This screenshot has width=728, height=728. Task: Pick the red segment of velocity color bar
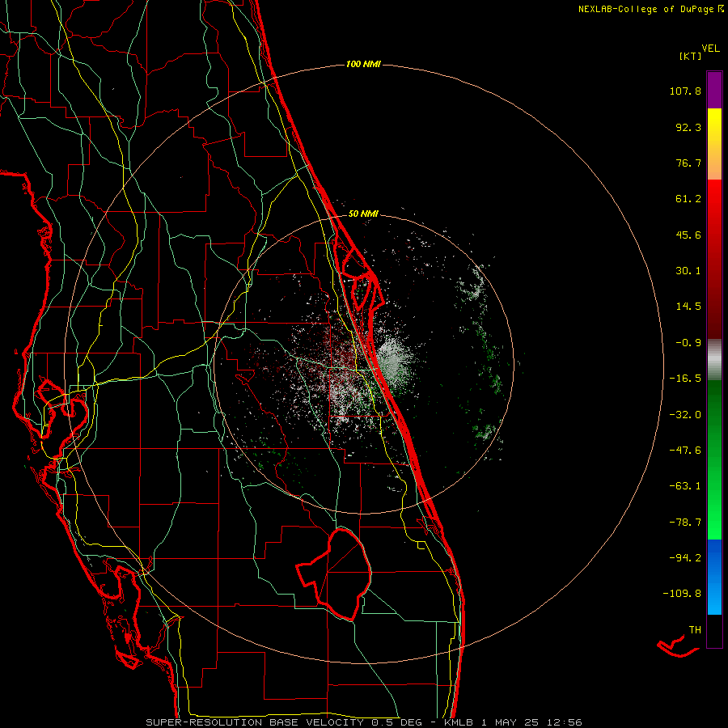coord(714,259)
